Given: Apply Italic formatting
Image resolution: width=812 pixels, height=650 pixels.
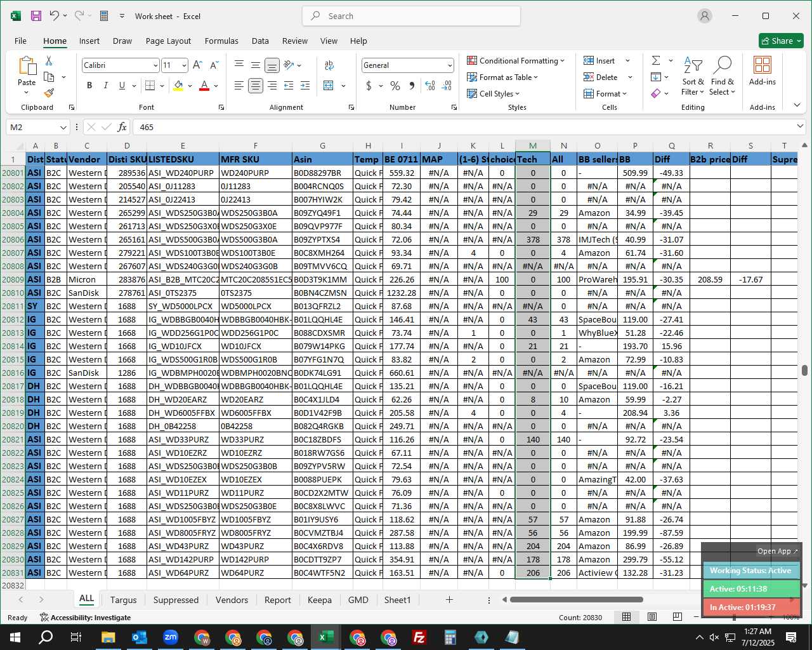Looking at the screenshot, I should (105, 85).
